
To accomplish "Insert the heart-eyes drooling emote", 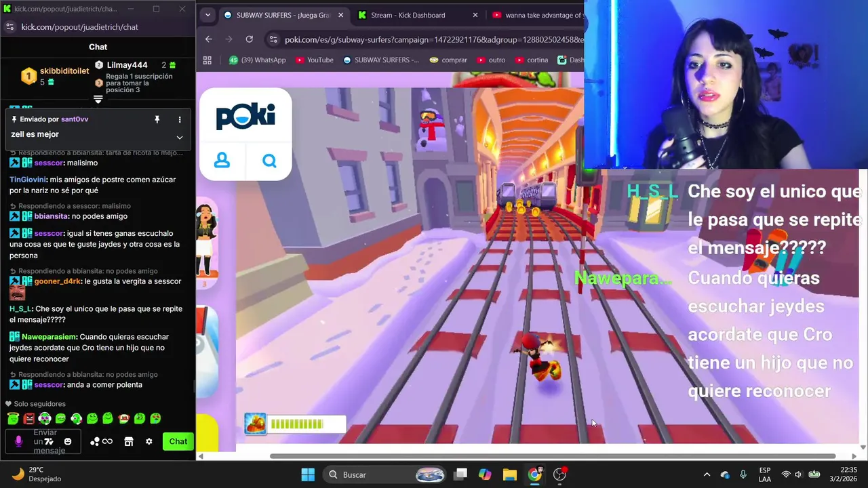I will tap(155, 418).
